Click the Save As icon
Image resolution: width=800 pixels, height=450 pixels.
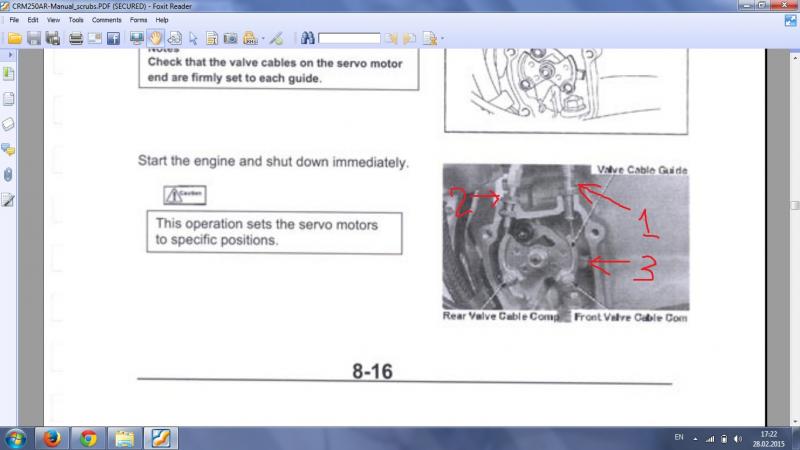[x=53, y=38]
